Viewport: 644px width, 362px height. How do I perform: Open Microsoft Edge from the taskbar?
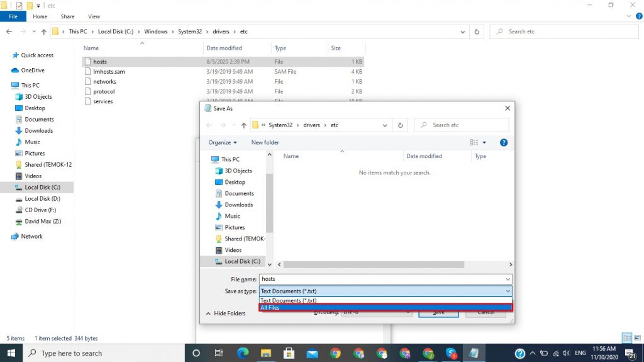click(242, 353)
